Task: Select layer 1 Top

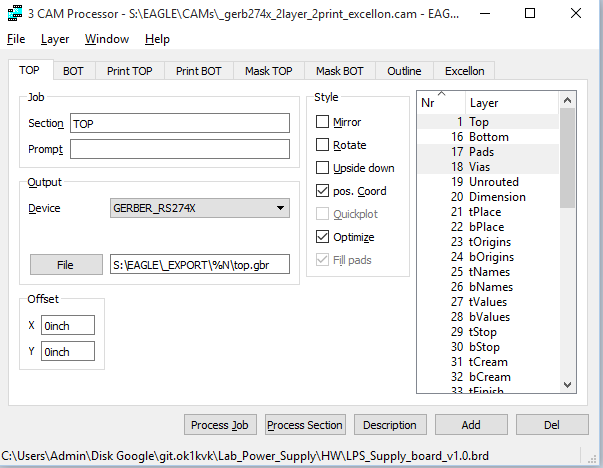Action: click(x=488, y=122)
